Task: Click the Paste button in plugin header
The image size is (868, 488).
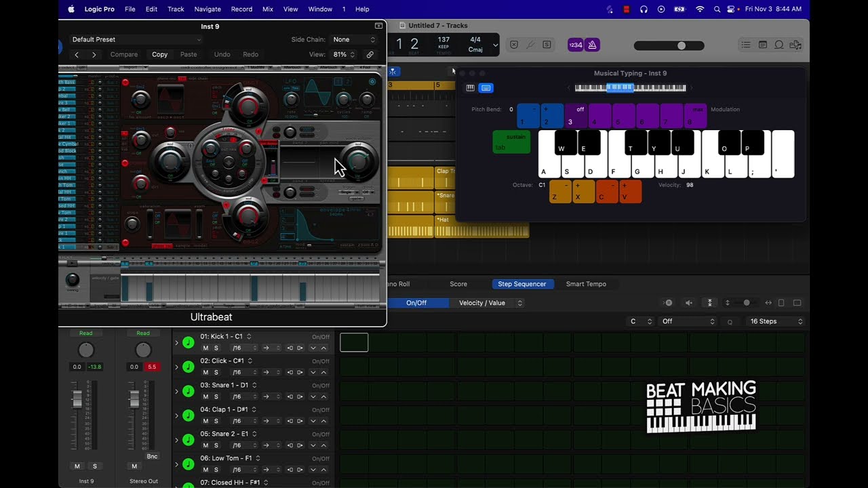Action: coord(189,54)
